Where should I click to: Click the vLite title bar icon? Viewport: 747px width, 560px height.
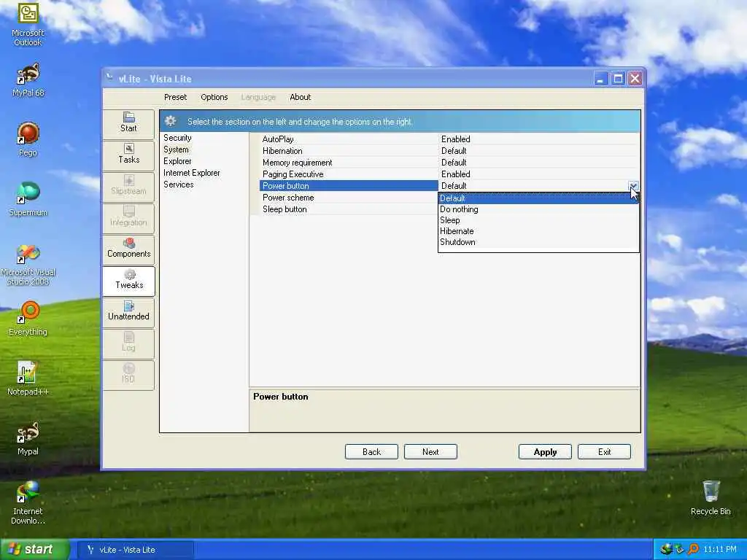coord(109,77)
